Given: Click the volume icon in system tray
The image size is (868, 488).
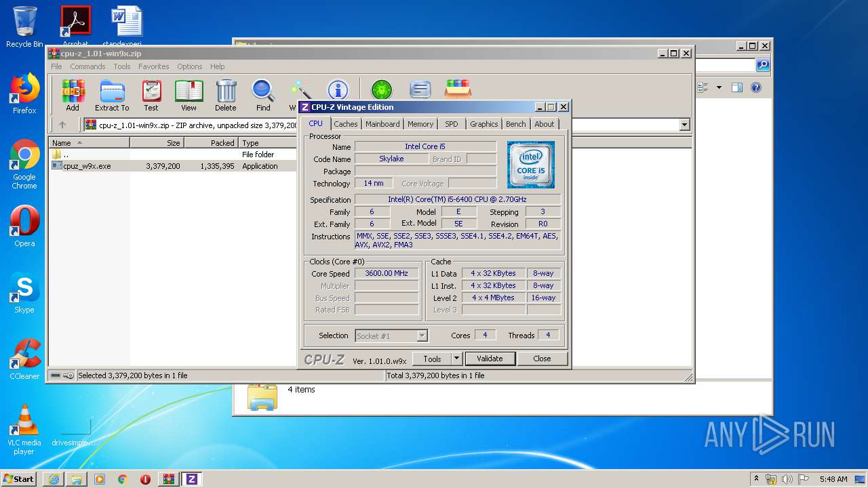Looking at the screenshot, I should coord(785,479).
